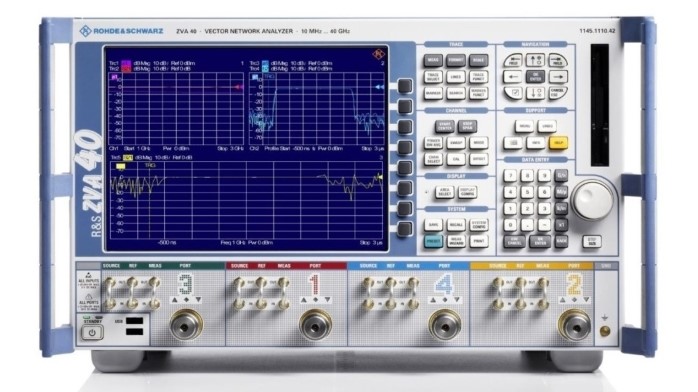
Task: Turn the rotary knob control
Action: coord(593,200)
